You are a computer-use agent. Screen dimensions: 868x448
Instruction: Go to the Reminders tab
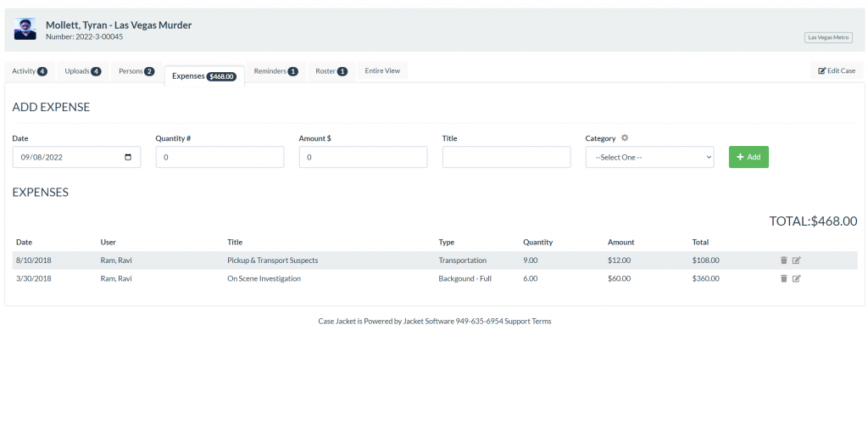coord(275,71)
